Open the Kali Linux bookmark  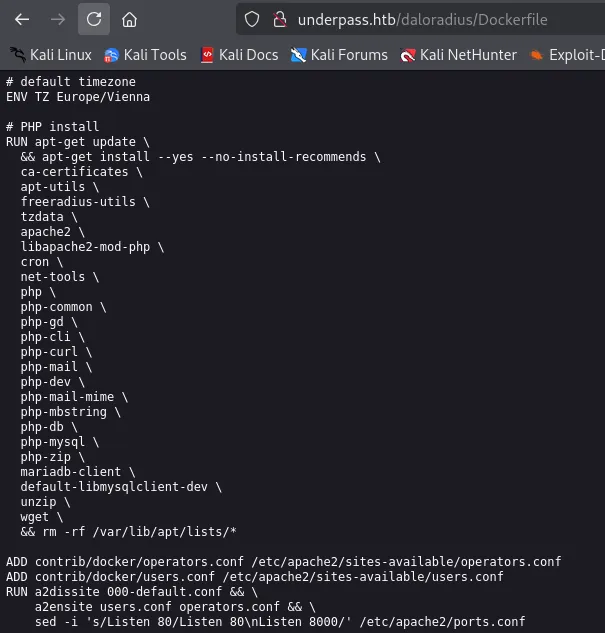51,55
